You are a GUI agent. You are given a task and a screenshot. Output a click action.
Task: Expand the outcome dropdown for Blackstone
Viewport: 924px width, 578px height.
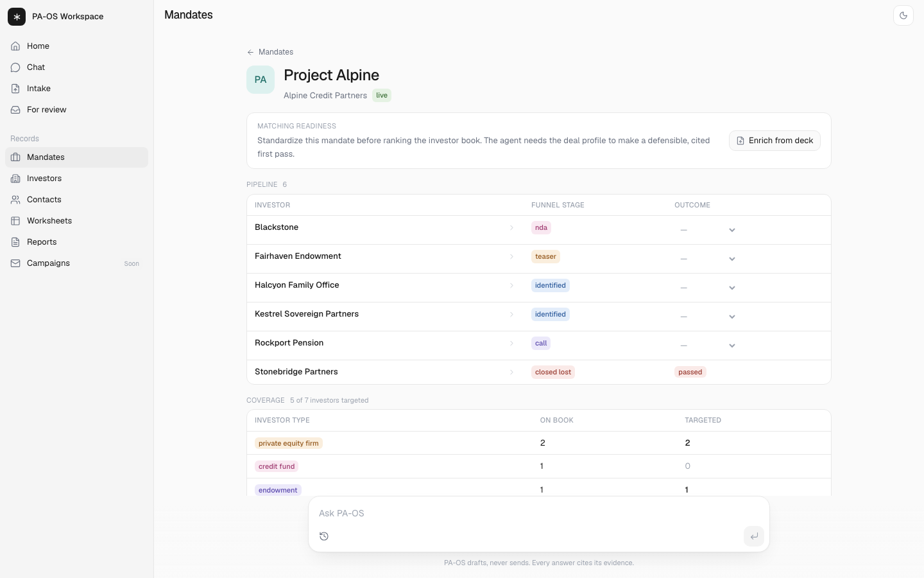click(x=708, y=230)
